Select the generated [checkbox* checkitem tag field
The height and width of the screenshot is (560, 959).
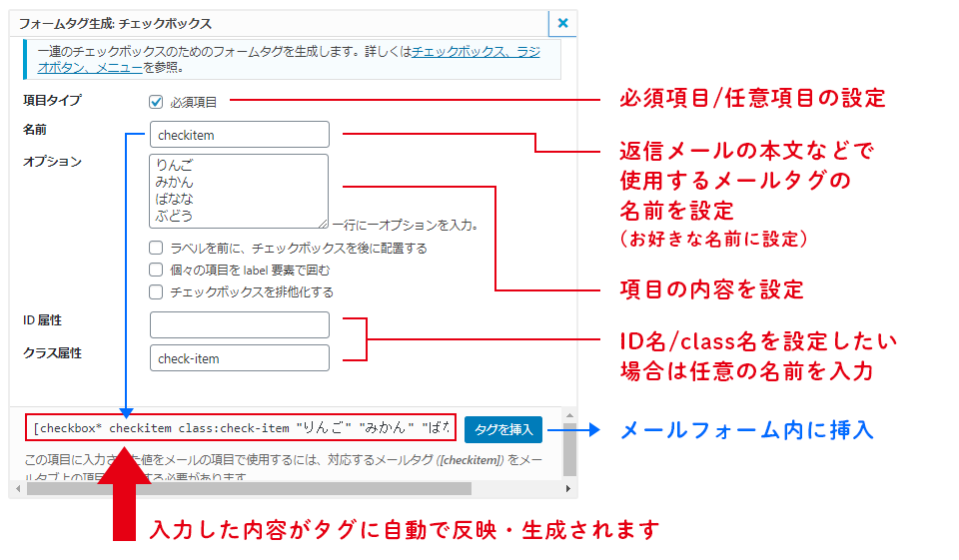tap(241, 428)
